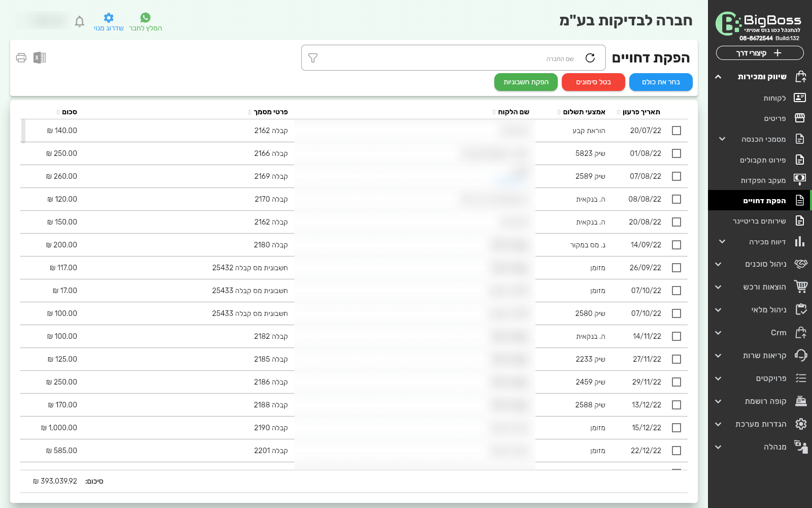Collapse the שיווק ומכירות section
Screen dimensions: 812x508
point(718,77)
